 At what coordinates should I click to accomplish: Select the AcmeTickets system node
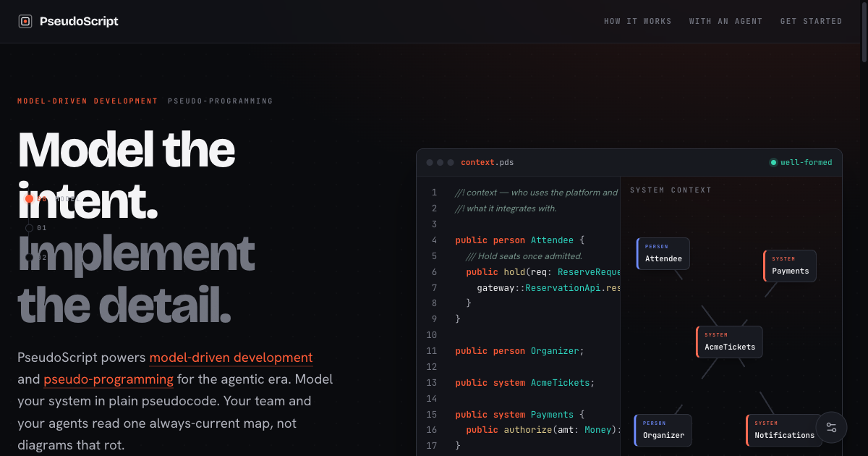(x=730, y=342)
